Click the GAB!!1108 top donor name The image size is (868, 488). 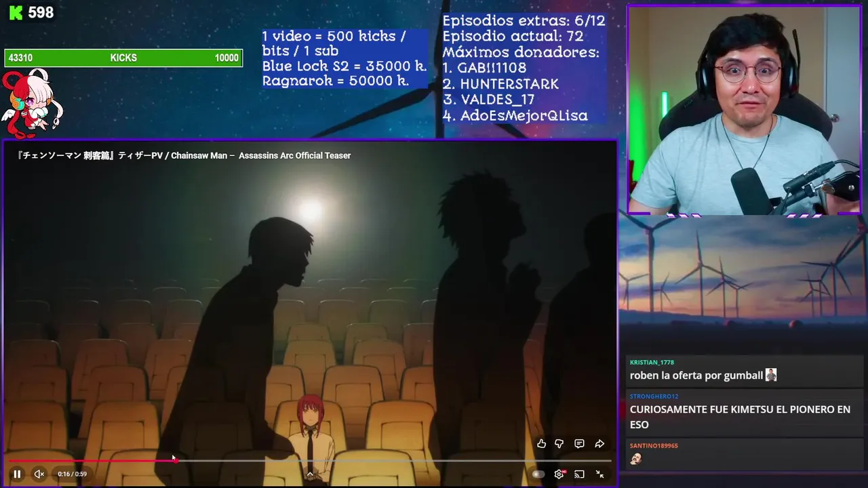coord(492,68)
